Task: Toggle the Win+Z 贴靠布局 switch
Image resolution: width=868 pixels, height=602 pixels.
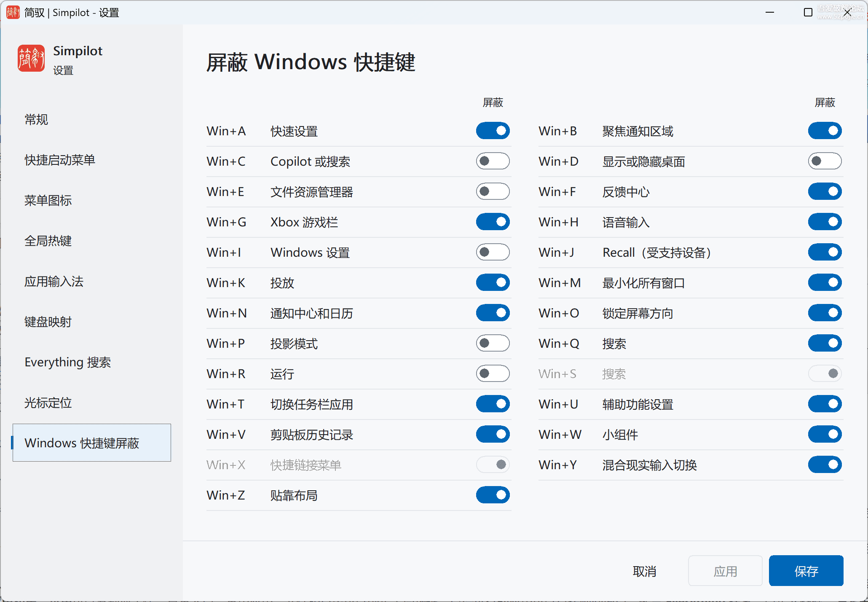Action: pos(493,495)
